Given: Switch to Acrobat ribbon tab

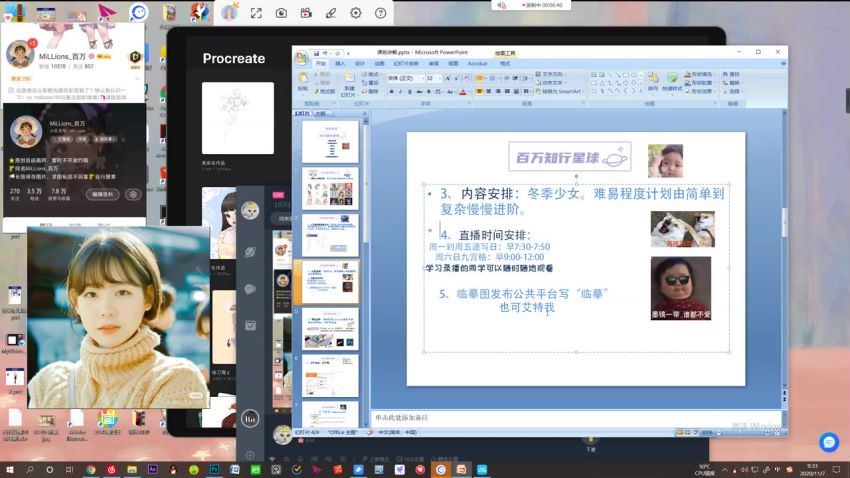Looking at the screenshot, I should click(478, 63).
